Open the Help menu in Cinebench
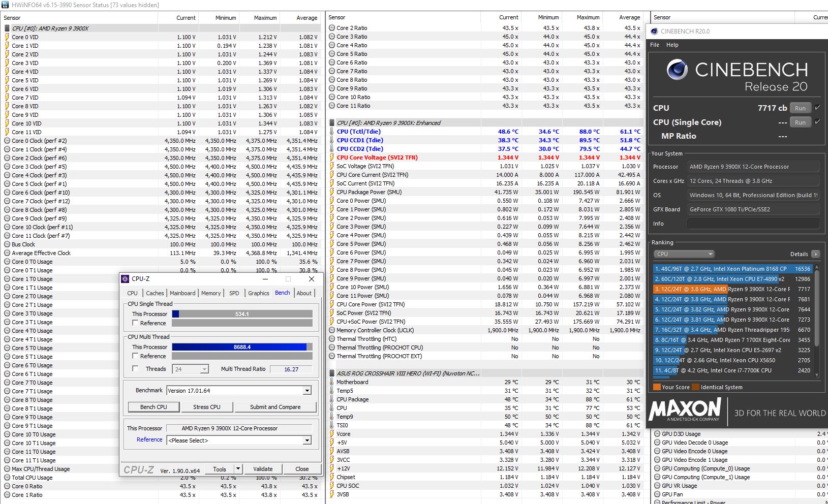Image resolution: width=828 pixels, height=504 pixels. pyautogui.click(x=672, y=45)
